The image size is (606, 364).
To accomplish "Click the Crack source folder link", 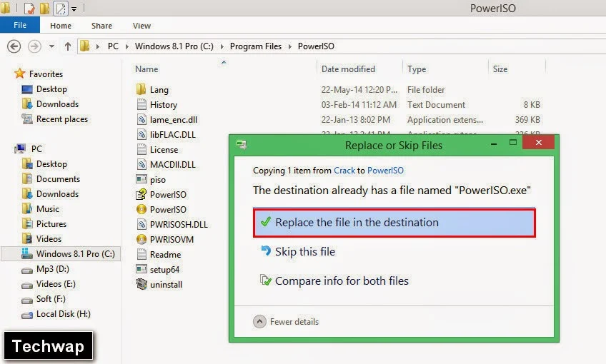I will 344,171.
